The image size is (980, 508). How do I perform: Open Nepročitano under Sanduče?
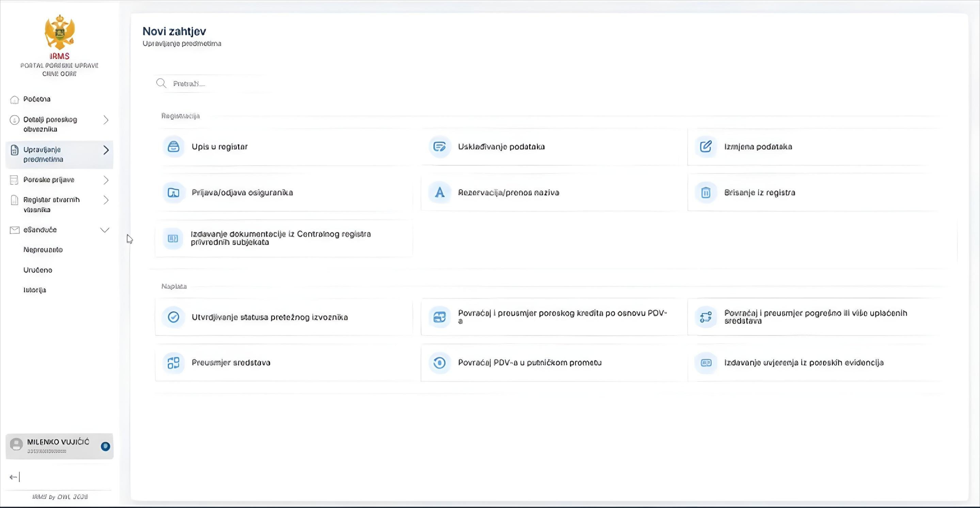coord(43,250)
